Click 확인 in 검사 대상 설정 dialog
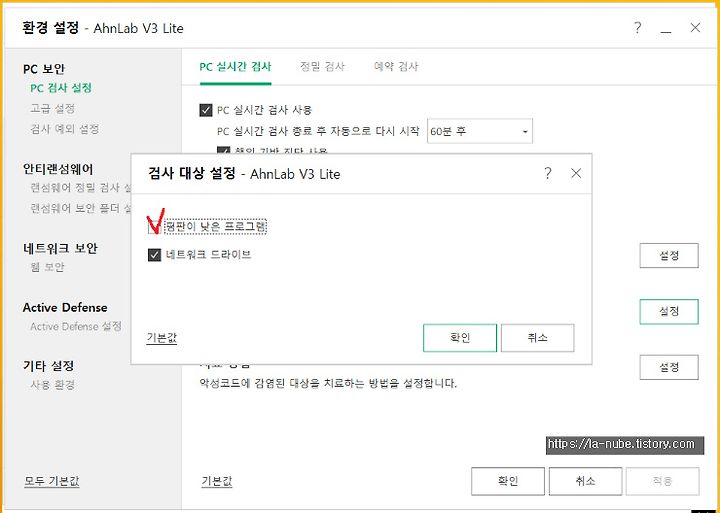 pyautogui.click(x=460, y=338)
